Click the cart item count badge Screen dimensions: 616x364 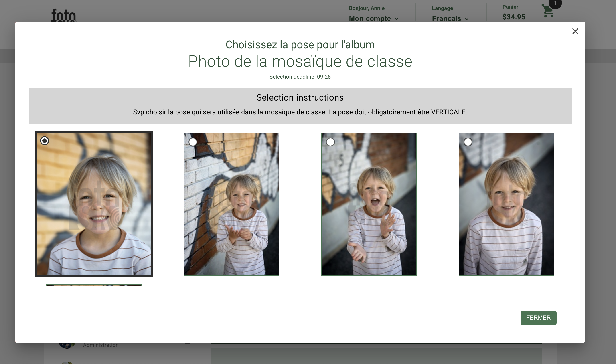click(555, 3)
